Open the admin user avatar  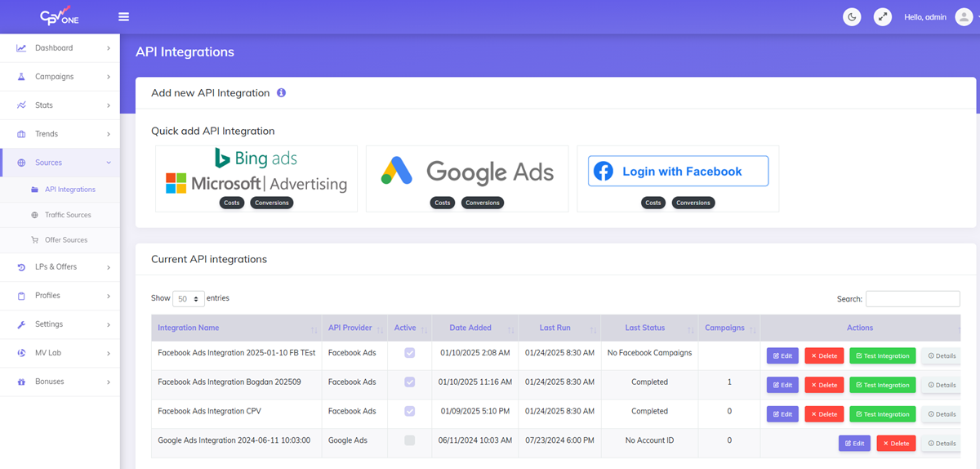pos(964,16)
